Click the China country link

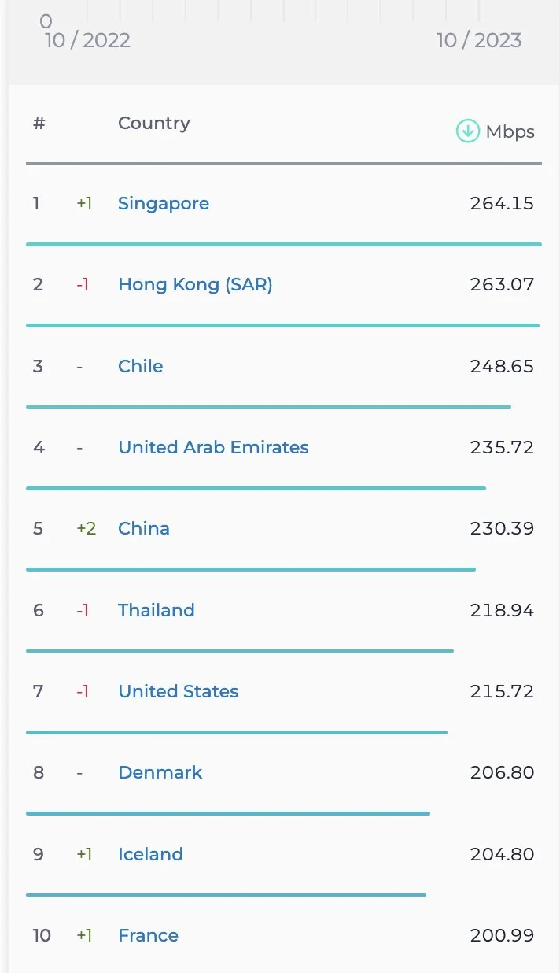click(x=144, y=528)
